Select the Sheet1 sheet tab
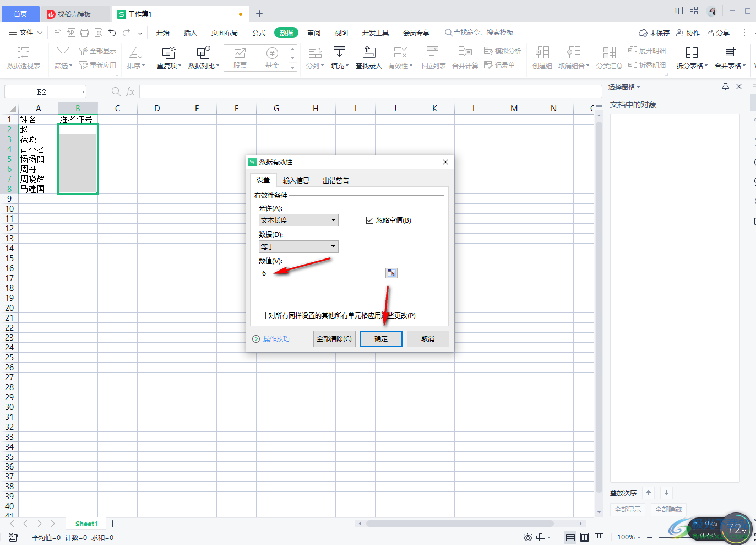This screenshot has width=756, height=545. 86,524
